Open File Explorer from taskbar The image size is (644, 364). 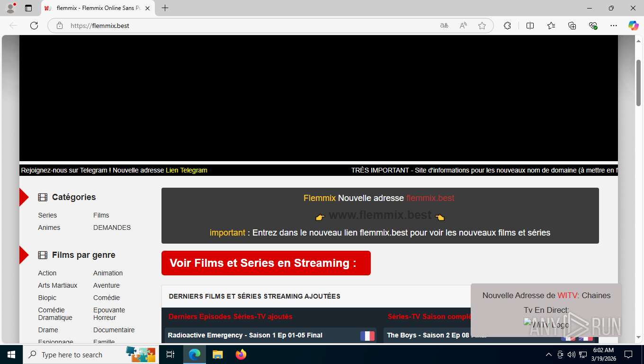(x=217, y=355)
